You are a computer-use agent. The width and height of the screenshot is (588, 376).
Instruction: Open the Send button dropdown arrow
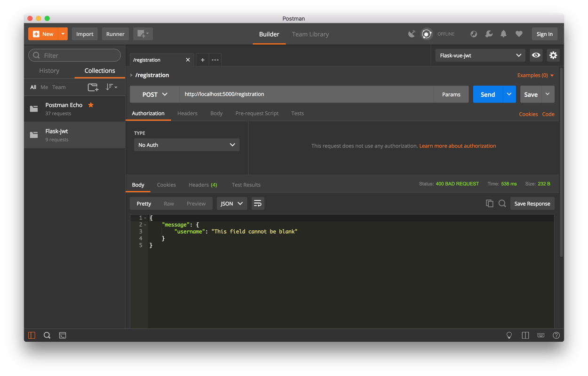(x=509, y=94)
